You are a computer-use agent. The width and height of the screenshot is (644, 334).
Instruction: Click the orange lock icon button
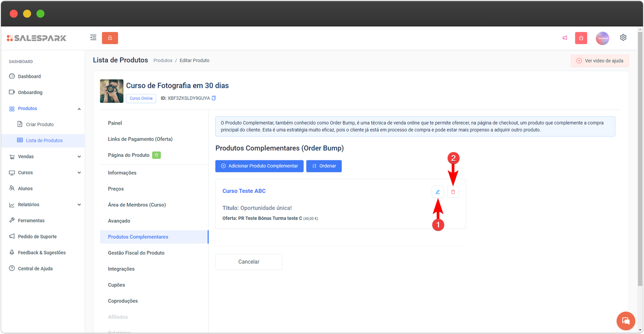(x=110, y=38)
